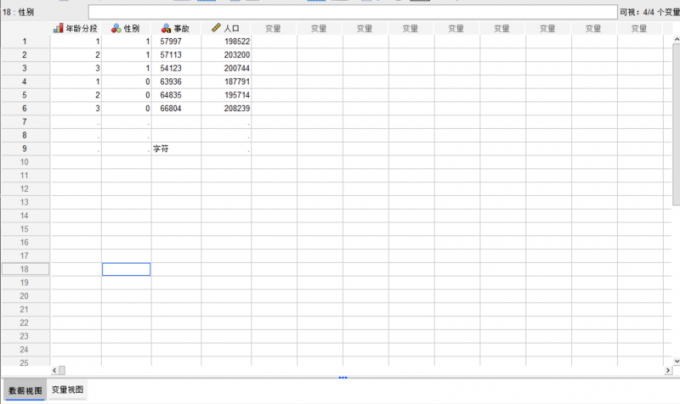
Task: Select the cell with value 57997
Action: [x=175, y=41]
